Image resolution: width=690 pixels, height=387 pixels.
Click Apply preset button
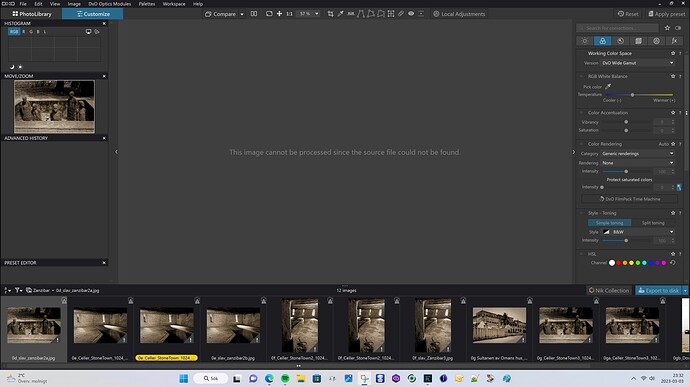(666, 14)
